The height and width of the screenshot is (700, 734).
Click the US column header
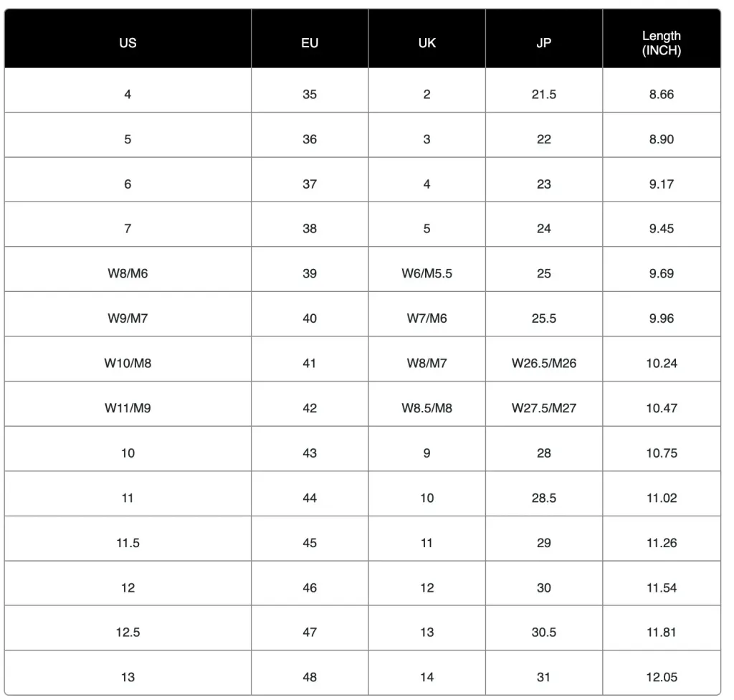[x=128, y=43]
